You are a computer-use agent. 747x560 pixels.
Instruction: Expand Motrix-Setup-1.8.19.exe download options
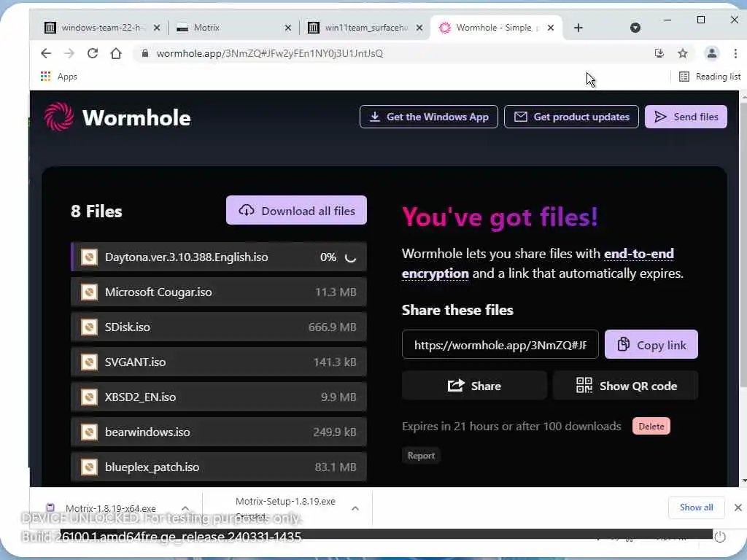355,508
